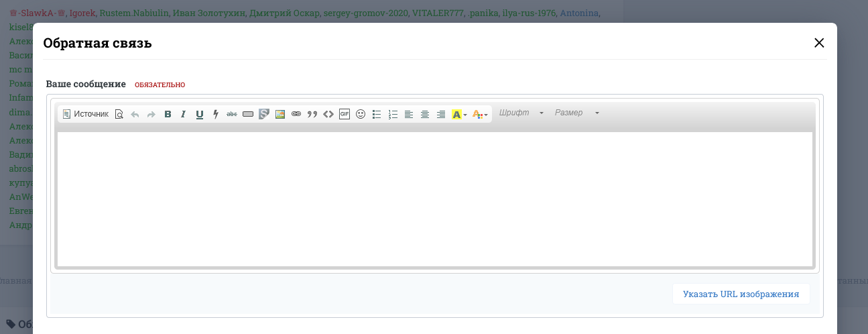Redo the last edit
This screenshot has width=868, height=334.
pos(151,114)
